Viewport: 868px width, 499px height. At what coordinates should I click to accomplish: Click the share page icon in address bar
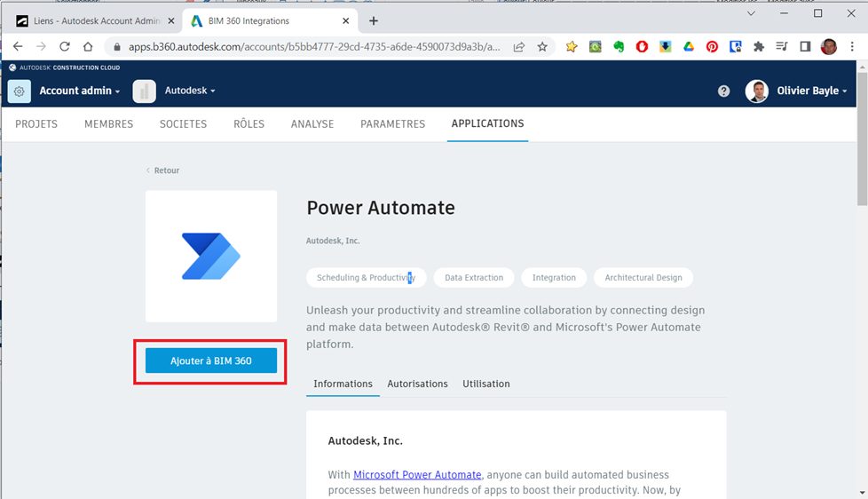point(518,47)
